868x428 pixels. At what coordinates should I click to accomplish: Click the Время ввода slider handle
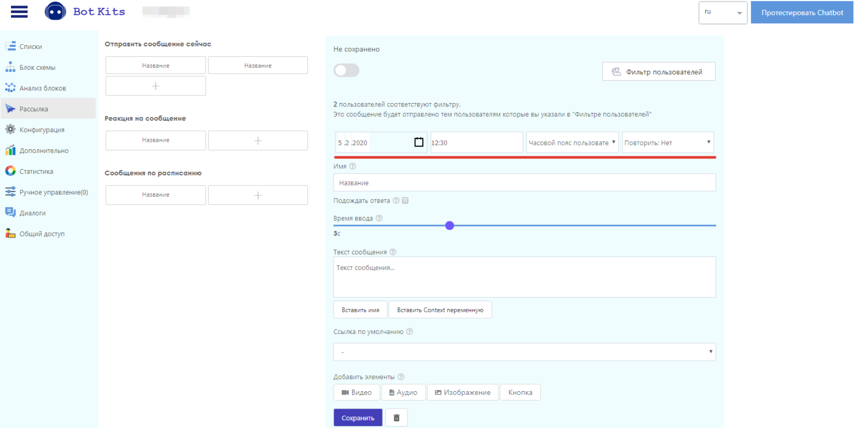point(450,225)
